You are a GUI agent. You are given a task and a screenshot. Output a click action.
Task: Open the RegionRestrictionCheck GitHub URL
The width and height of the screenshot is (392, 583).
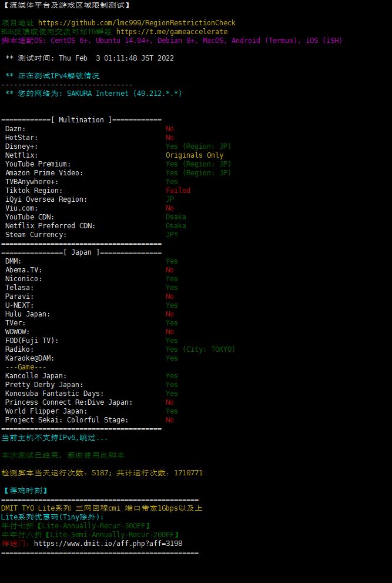click(137, 23)
